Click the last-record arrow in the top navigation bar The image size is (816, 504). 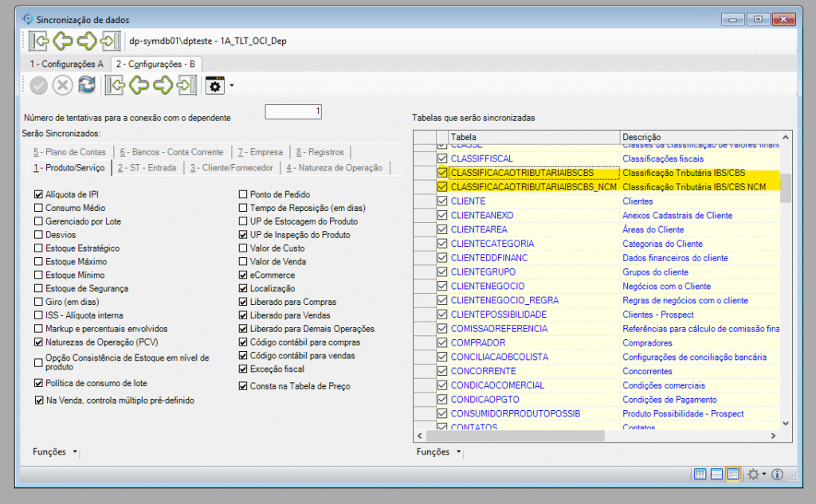[111, 41]
